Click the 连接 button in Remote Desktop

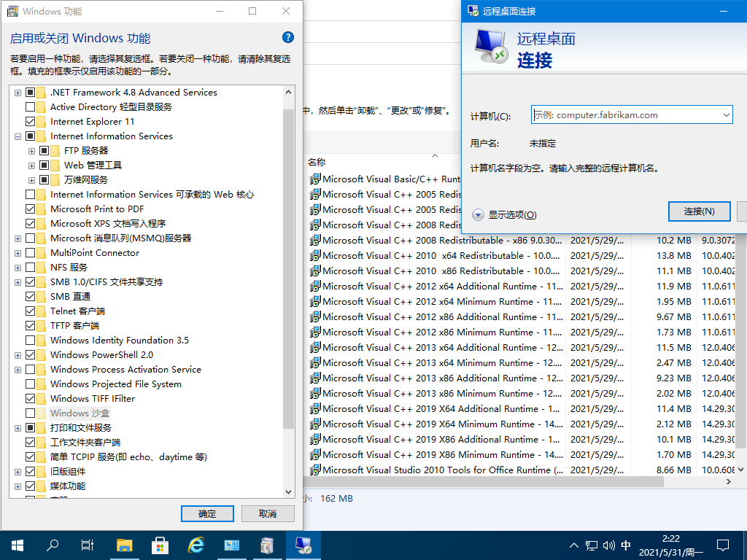(x=699, y=211)
